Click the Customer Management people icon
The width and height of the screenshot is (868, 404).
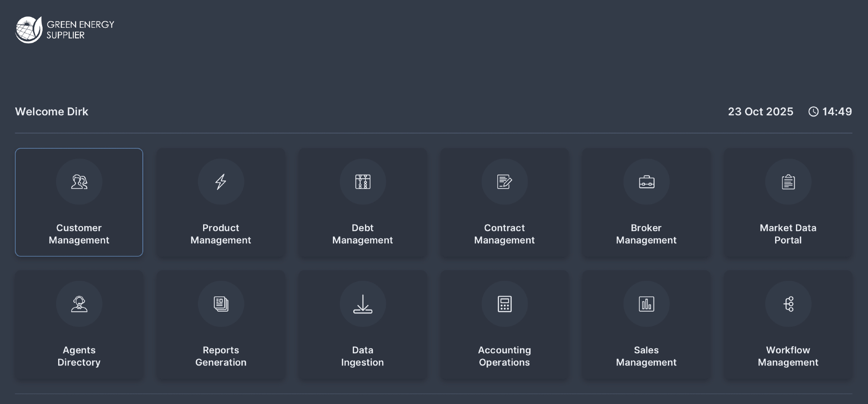click(x=79, y=182)
